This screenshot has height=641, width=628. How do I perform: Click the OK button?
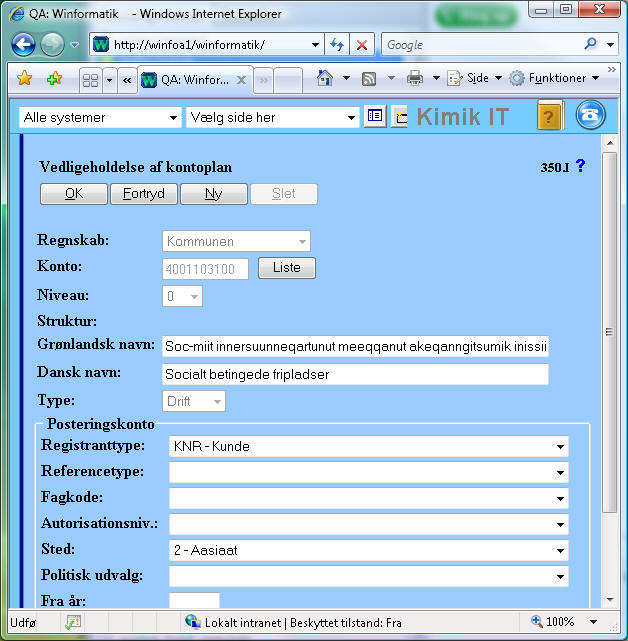click(x=74, y=194)
